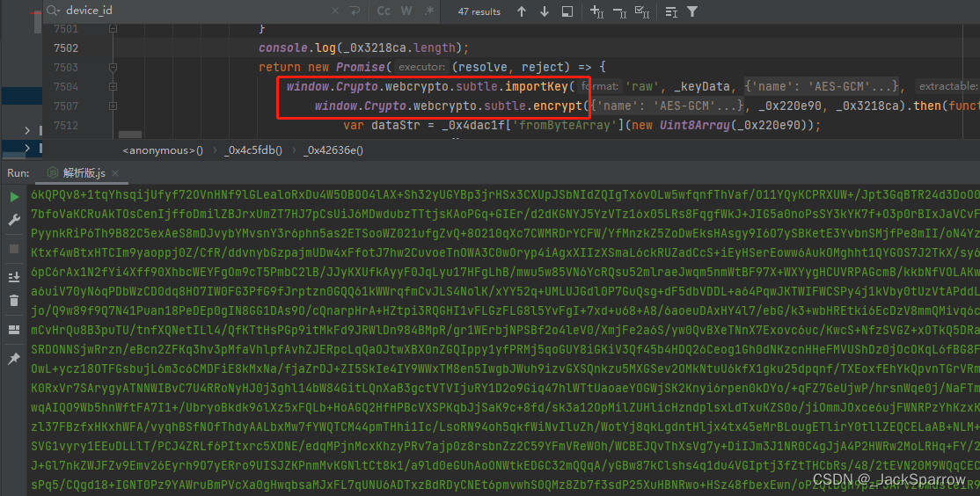This screenshot has height=496, width=980.
Task: Go to next occurrence arrow
Action: tap(545, 11)
